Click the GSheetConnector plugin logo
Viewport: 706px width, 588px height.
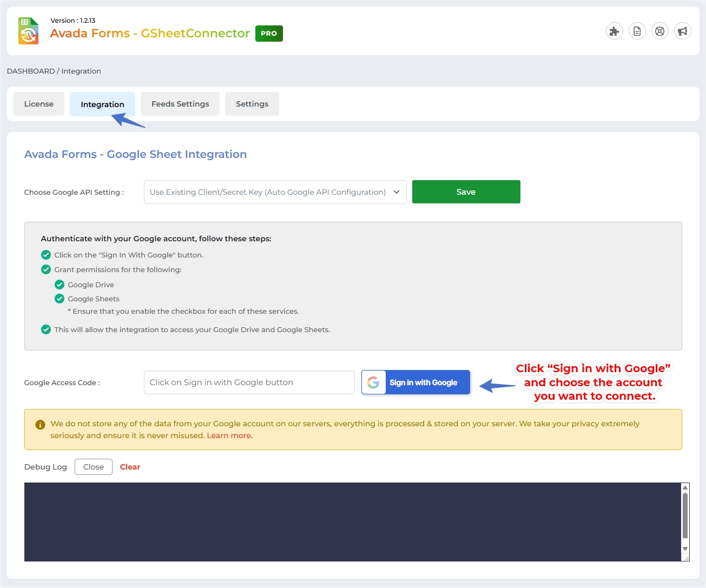pyautogui.click(x=29, y=31)
